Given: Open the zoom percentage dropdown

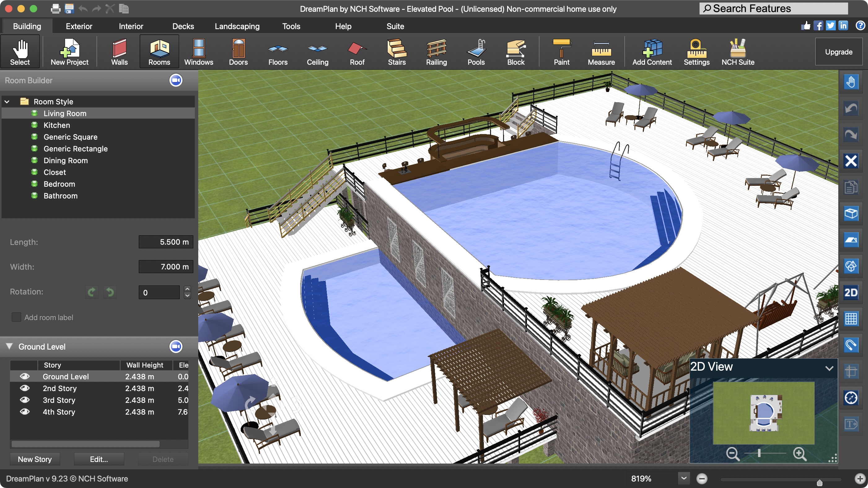Looking at the screenshot, I should [x=683, y=478].
